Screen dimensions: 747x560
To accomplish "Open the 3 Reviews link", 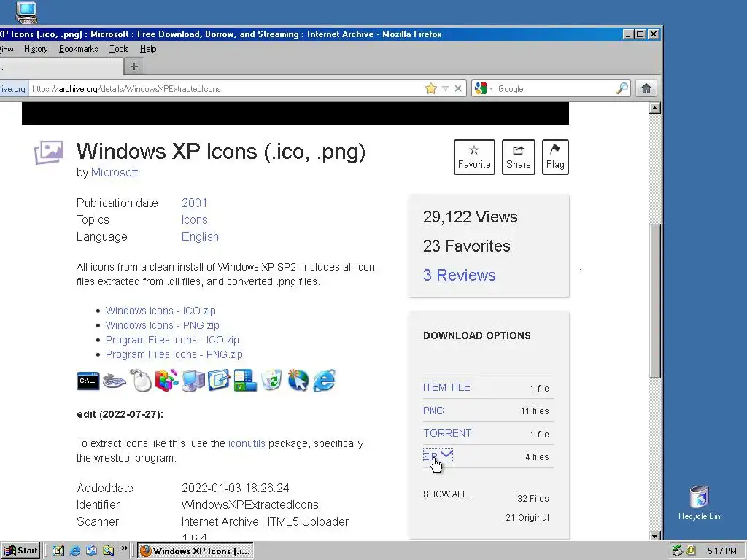I will [460, 275].
